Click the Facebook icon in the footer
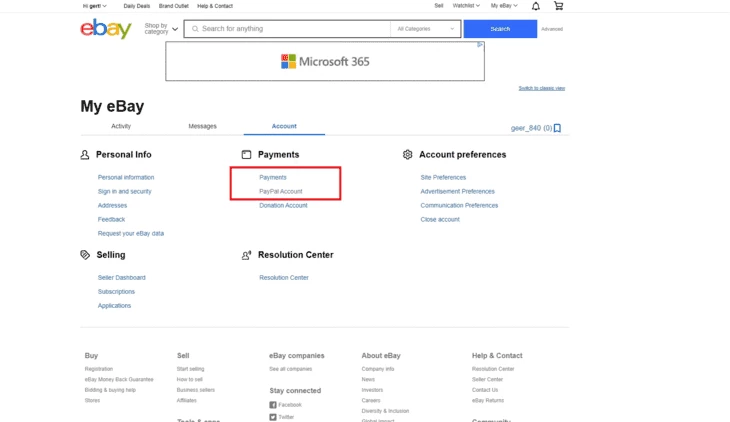Screen dimensions: 730x422 tap(273, 405)
